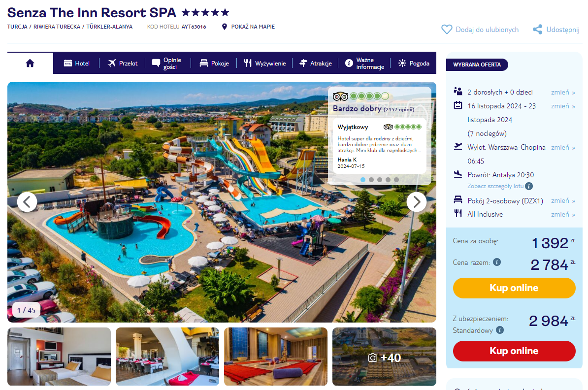Open the +40 photos thumbnail

pyautogui.click(x=385, y=357)
